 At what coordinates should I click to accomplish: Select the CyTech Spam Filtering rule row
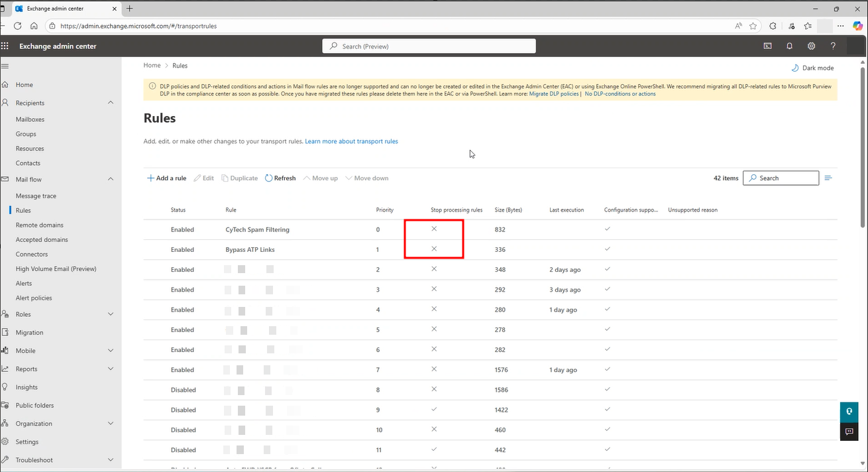point(257,229)
